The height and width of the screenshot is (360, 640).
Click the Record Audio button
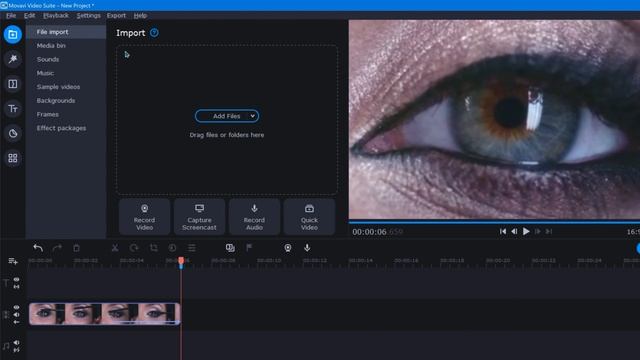point(254,217)
